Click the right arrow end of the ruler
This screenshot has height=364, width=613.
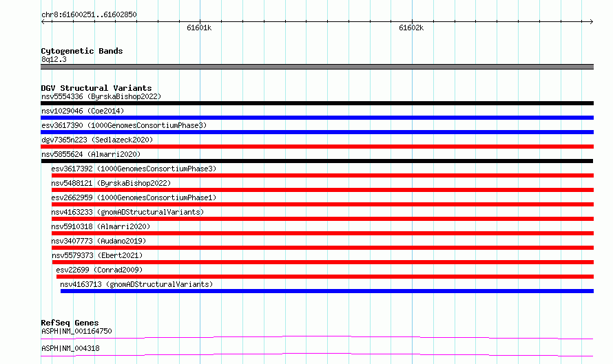pyautogui.click(x=592, y=22)
